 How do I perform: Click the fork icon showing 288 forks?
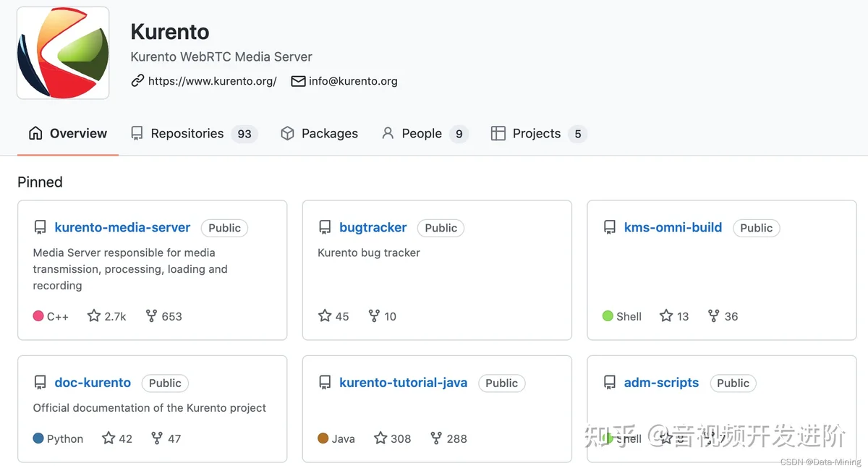click(436, 438)
